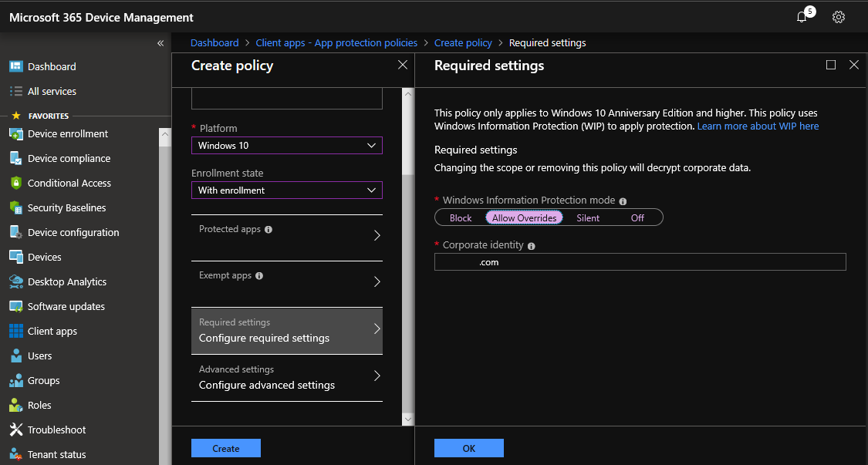This screenshot has height=465, width=868.
Task: Set WIP mode to Off
Action: 637,217
